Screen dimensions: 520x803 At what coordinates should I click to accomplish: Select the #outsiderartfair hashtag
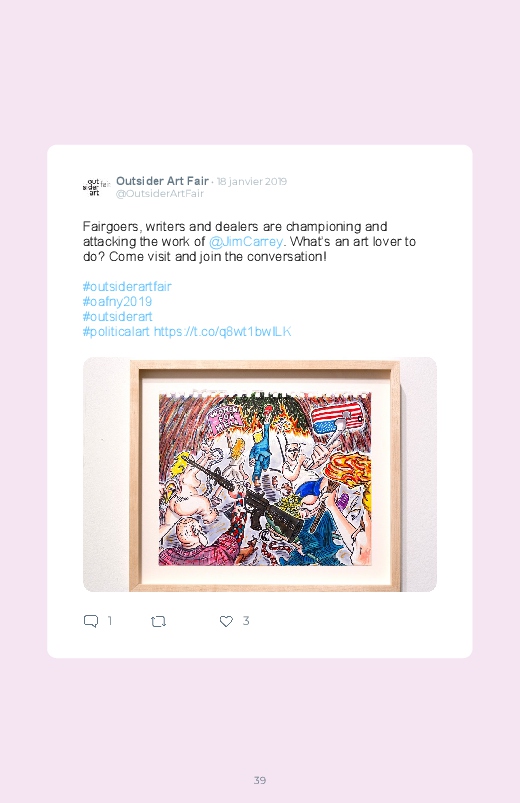[127, 286]
